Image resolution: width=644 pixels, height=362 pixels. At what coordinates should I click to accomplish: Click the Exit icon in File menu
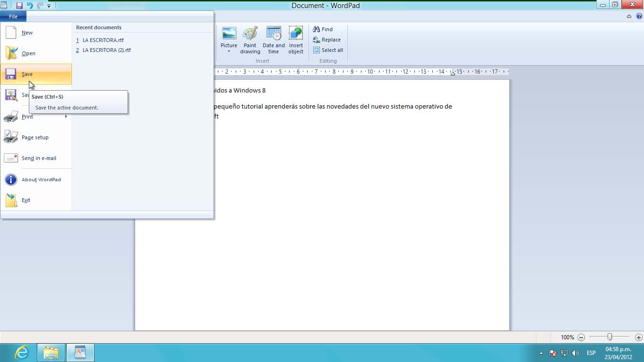[x=11, y=200]
